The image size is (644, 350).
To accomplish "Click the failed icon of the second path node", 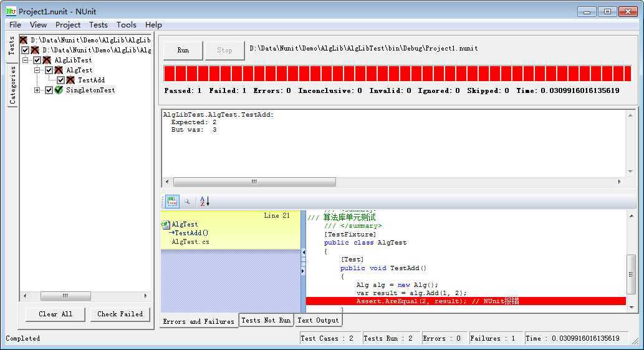I will [x=35, y=50].
